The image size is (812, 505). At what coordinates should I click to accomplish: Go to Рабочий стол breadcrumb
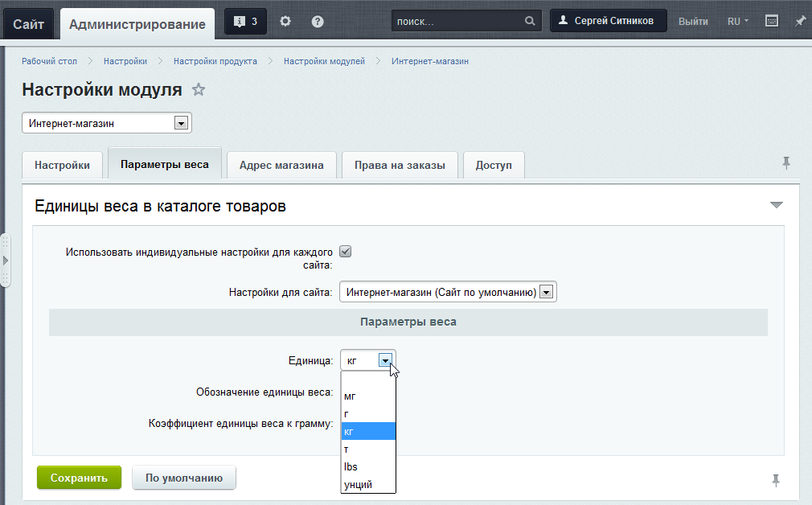(49, 61)
